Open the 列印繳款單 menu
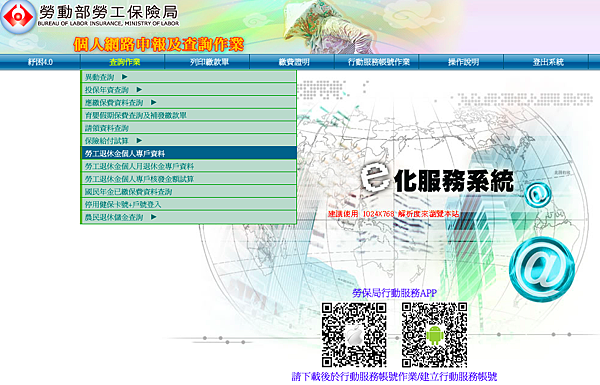The height and width of the screenshot is (385, 600). click(x=209, y=62)
